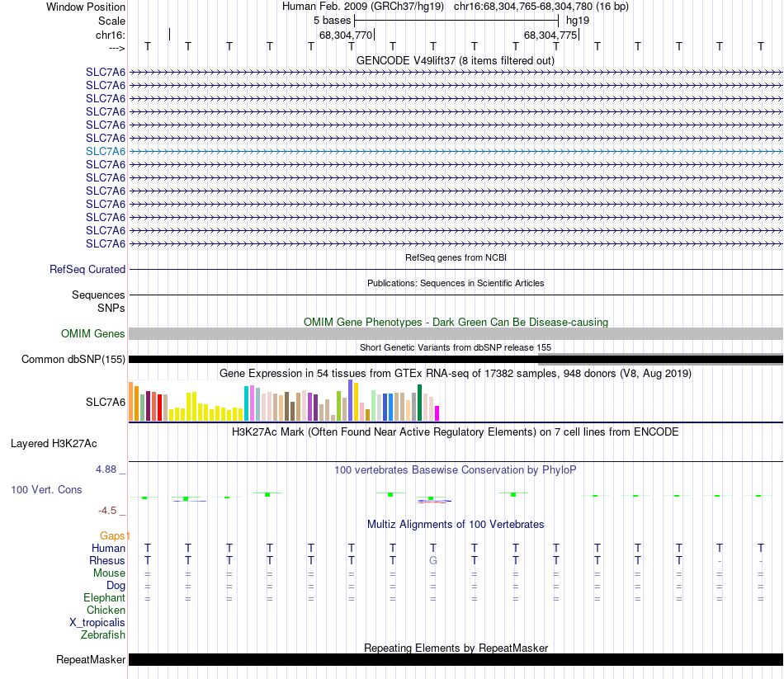Screen dimensions: 784x679
Task: Open the 'GENCODE V49lift37 (8 items filtered out)' track title
Action: pyautogui.click(x=456, y=60)
